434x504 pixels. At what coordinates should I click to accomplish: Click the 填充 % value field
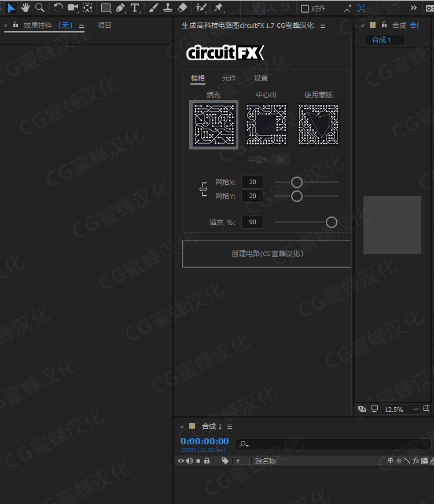click(252, 222)
